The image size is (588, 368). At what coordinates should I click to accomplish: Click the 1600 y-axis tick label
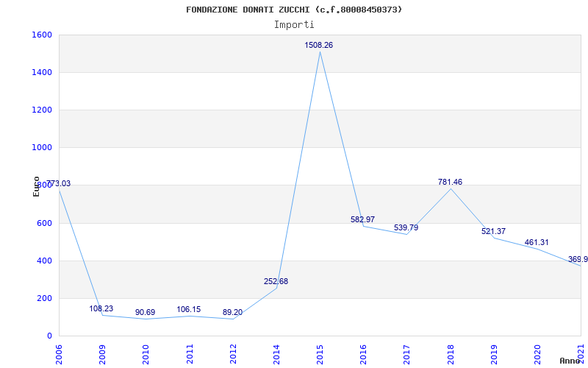(40, 35)
